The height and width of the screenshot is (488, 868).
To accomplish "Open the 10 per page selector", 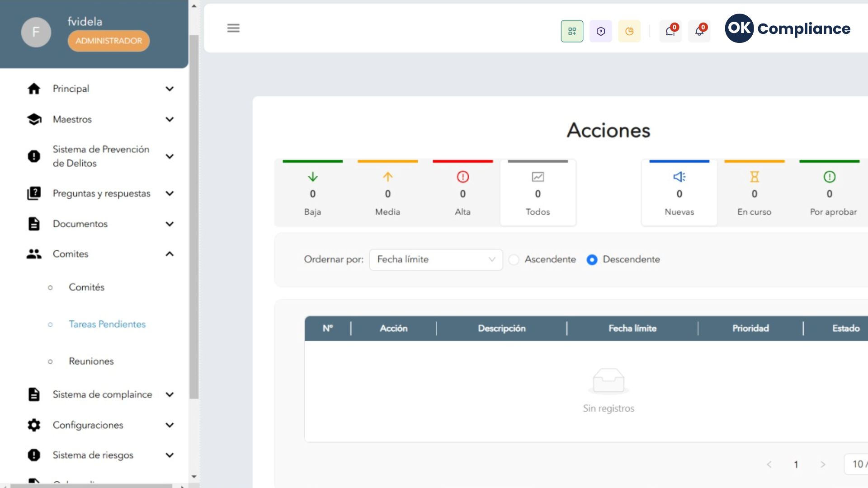I will (x=856, y=465).
